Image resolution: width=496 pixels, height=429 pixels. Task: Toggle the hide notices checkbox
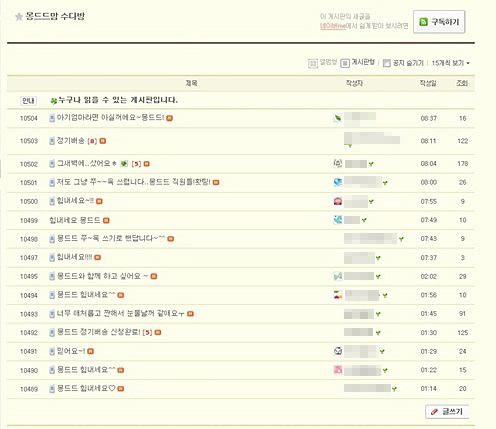pos(386,63)
